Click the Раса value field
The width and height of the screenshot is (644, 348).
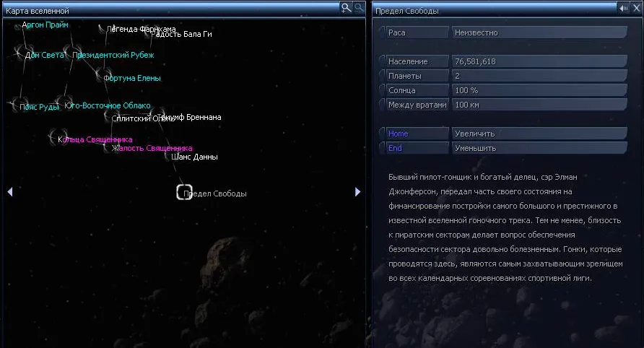(539, 32)
